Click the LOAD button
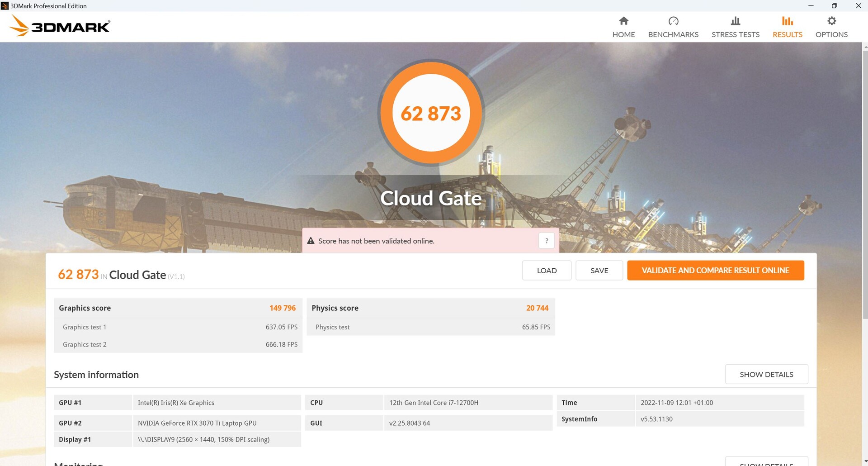 click(x=547, y=271)
